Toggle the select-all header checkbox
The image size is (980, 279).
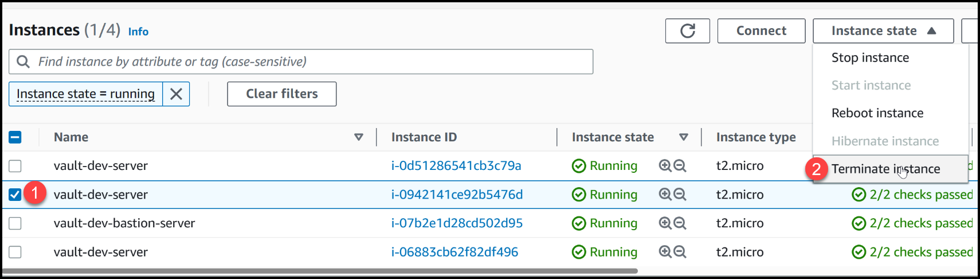click(x=15, y=137)
